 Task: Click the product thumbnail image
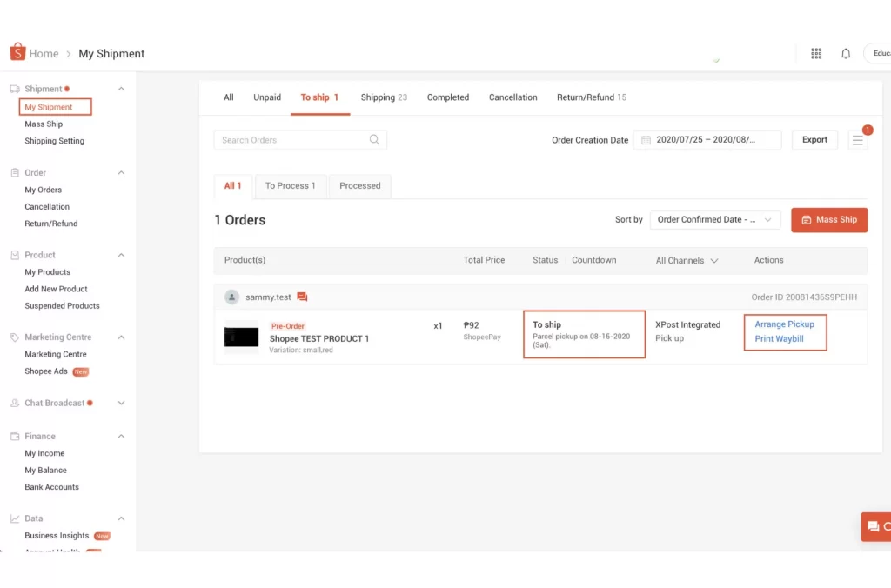point(242,337)
